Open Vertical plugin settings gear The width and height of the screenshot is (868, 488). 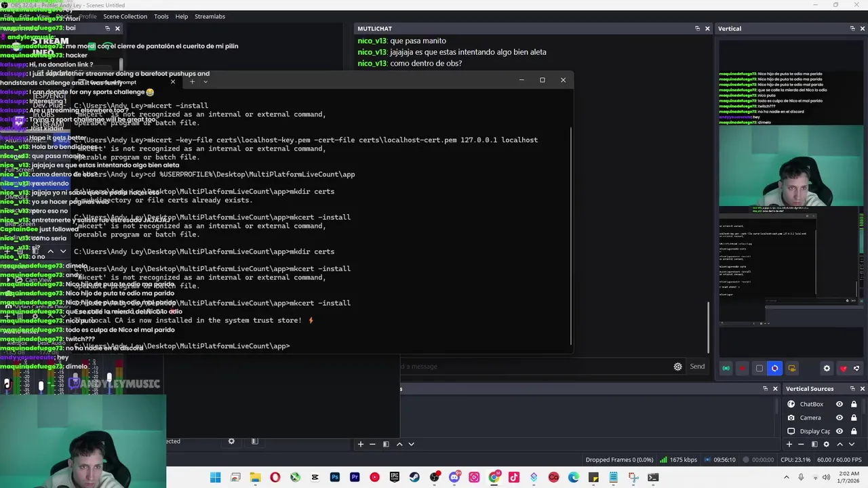coord(827,369)
